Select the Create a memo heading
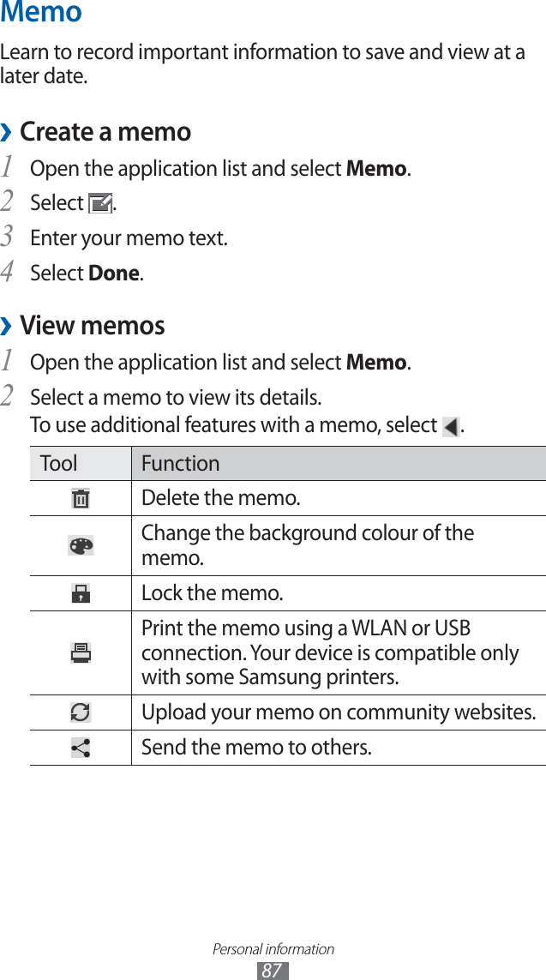This screenshot has height=980, width=546. (x=105, y=132)
